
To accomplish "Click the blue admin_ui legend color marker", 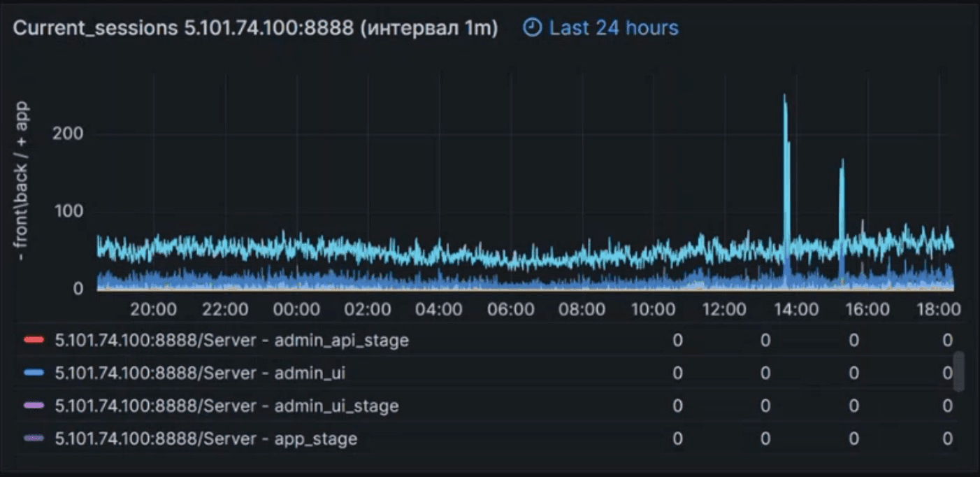I will coord(34,373).
